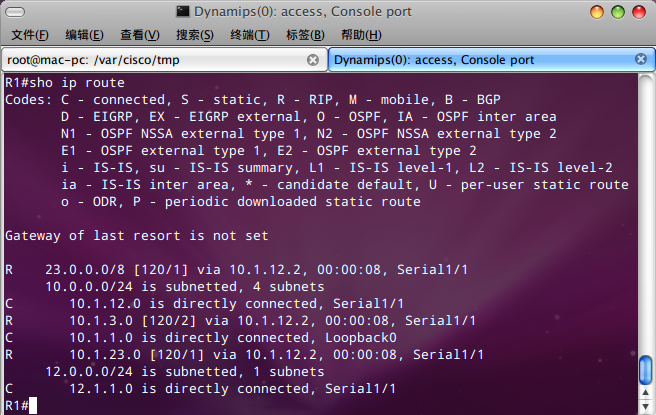Open the 标签(B) menu

(305, 35)
